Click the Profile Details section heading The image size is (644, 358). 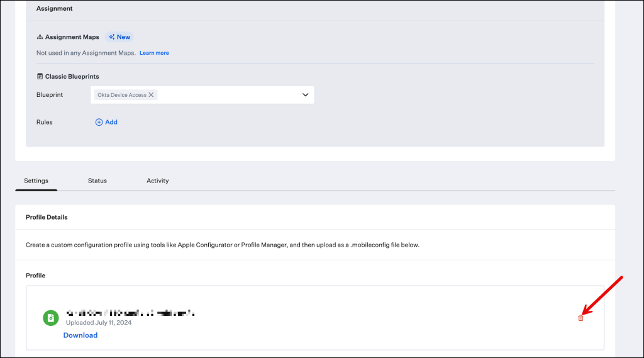click(x=47, y=217)
